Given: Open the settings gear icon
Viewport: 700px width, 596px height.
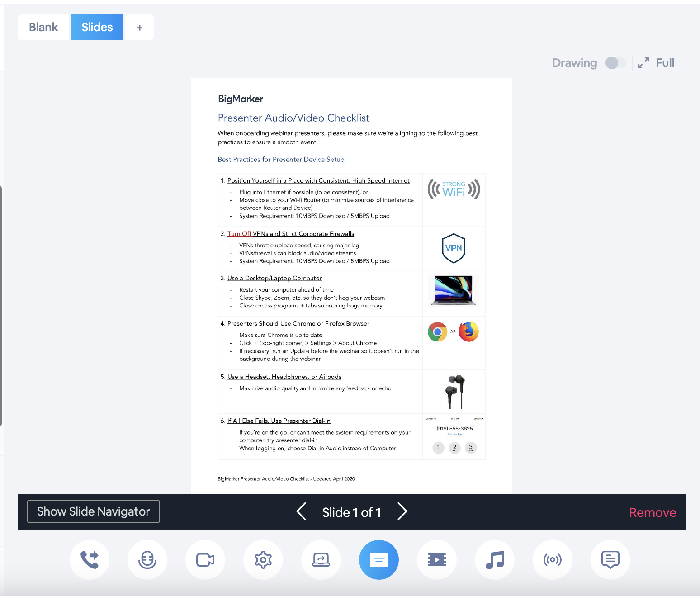Looking at the screenshot, I should click(x=263, y=560).
